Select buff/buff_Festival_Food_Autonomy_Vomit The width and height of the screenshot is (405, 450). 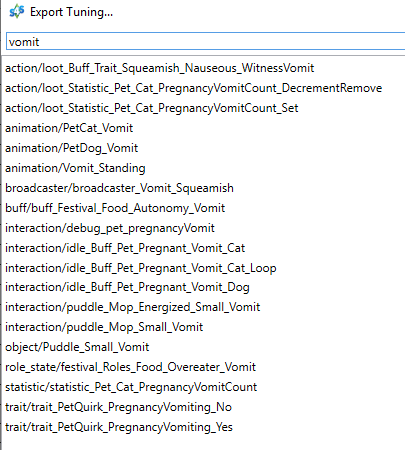[115, 208]
